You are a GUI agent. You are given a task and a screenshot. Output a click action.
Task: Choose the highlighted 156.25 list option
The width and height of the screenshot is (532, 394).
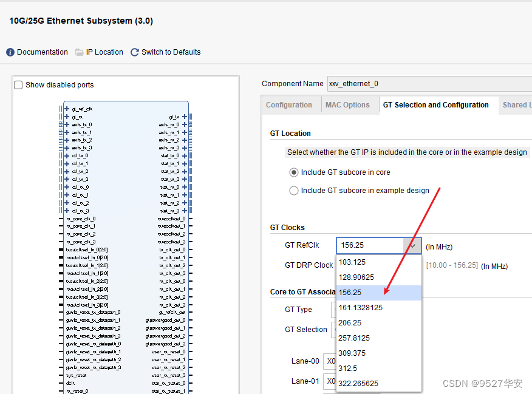(x=351, y=293)
